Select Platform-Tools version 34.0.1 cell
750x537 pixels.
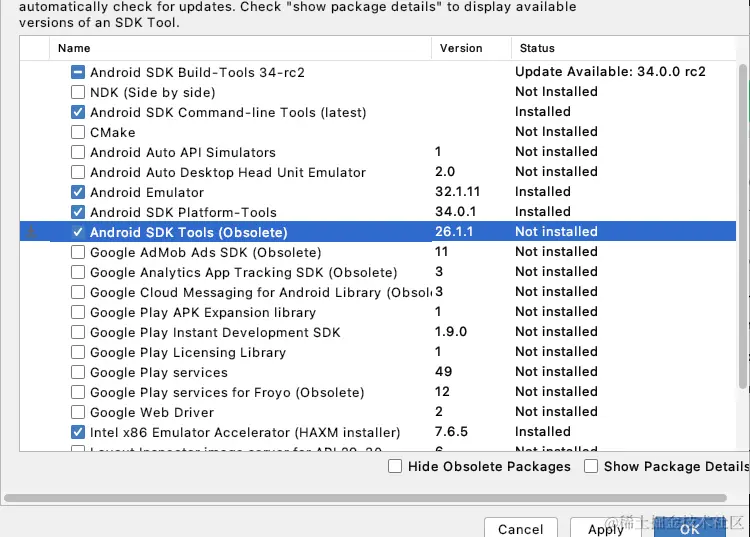455,212
